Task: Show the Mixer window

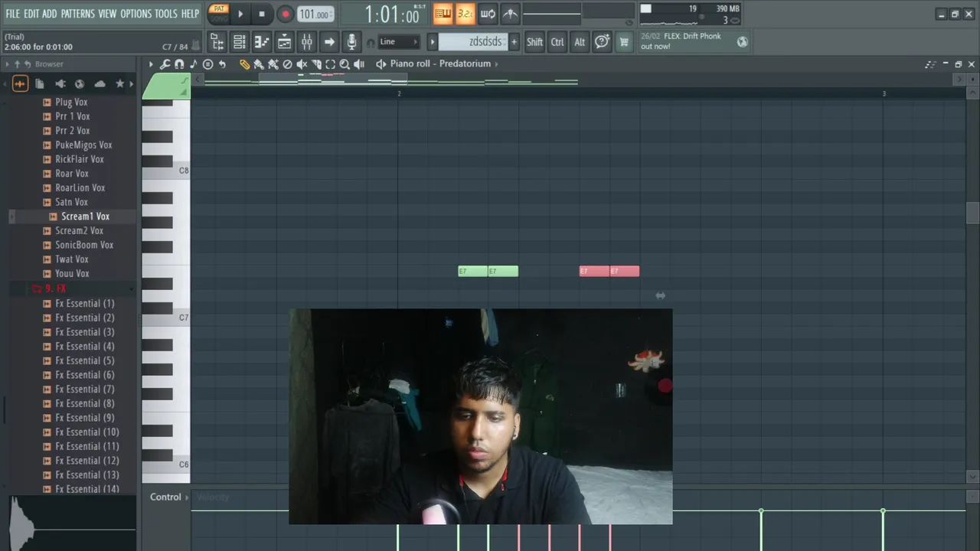Action: click(306, 42)
